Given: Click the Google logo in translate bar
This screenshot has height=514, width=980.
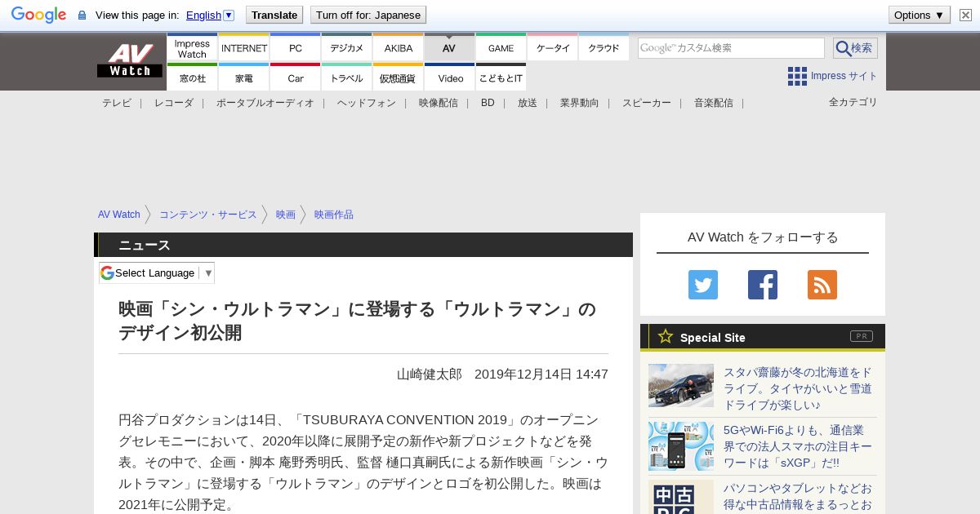Looking at the screenshot, I should pyautogui.click(x=38, y=15).
